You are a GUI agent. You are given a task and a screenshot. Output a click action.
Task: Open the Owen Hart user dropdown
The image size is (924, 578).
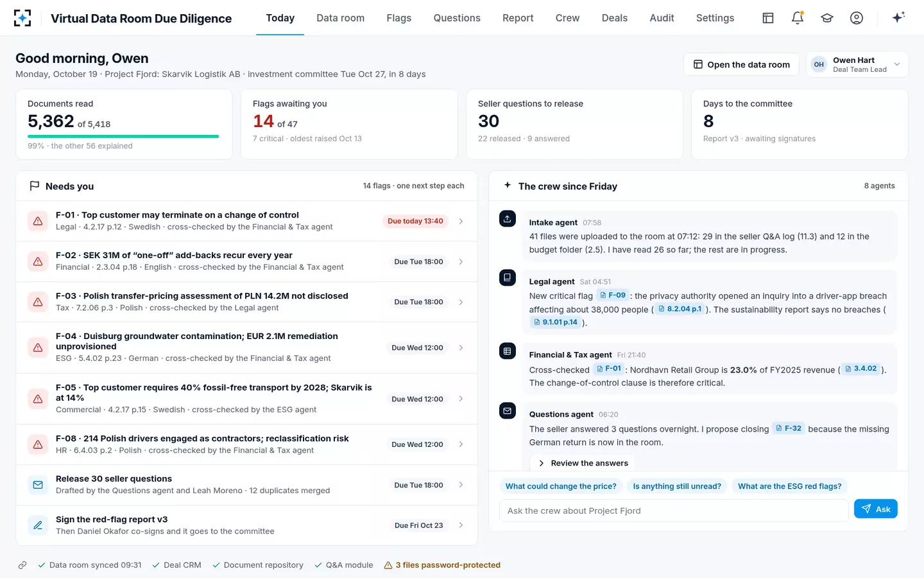[857, 64]
